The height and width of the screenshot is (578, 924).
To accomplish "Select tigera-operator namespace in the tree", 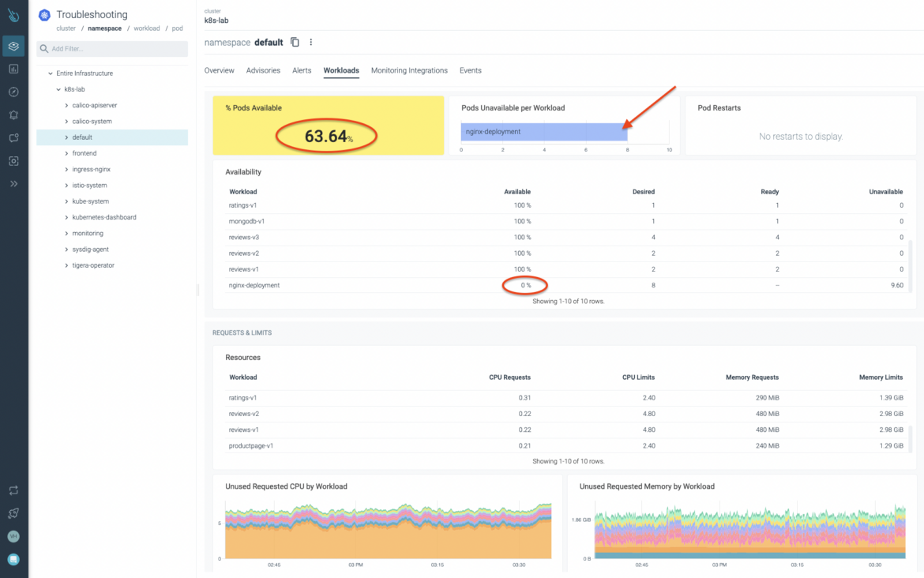I will click(93, 265).
